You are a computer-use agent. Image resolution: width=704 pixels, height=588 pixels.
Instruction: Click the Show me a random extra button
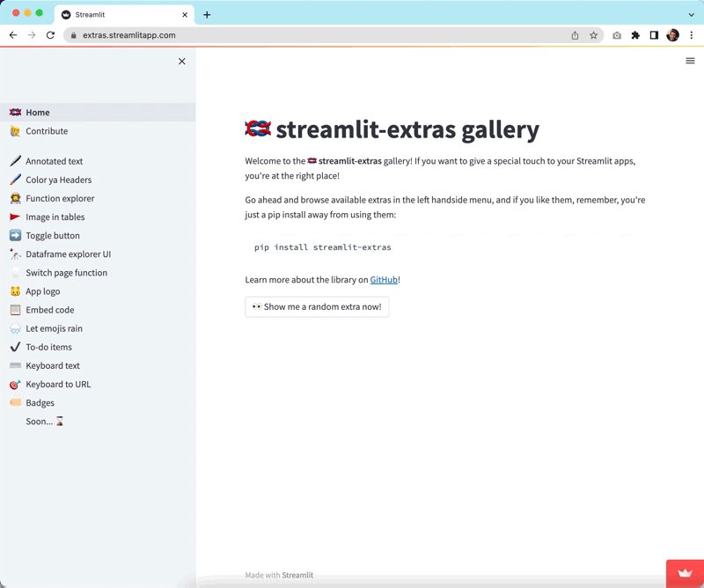click(315, 307)
